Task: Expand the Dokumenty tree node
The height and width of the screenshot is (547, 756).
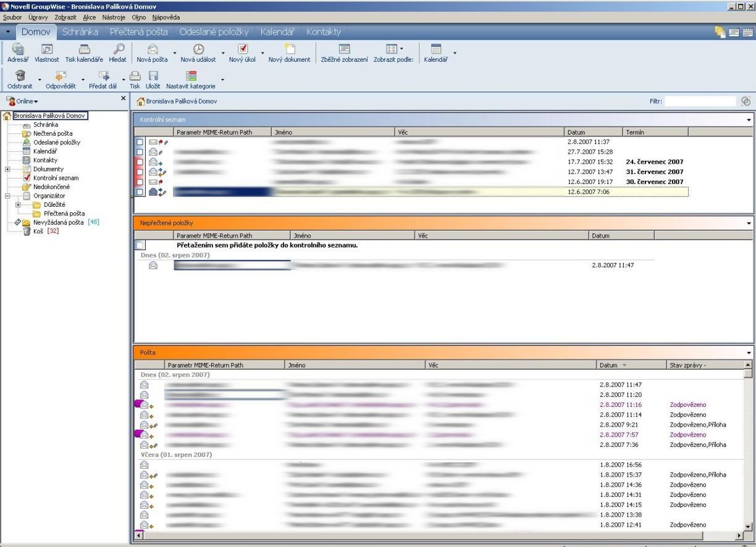Action: tap(7, 169)
